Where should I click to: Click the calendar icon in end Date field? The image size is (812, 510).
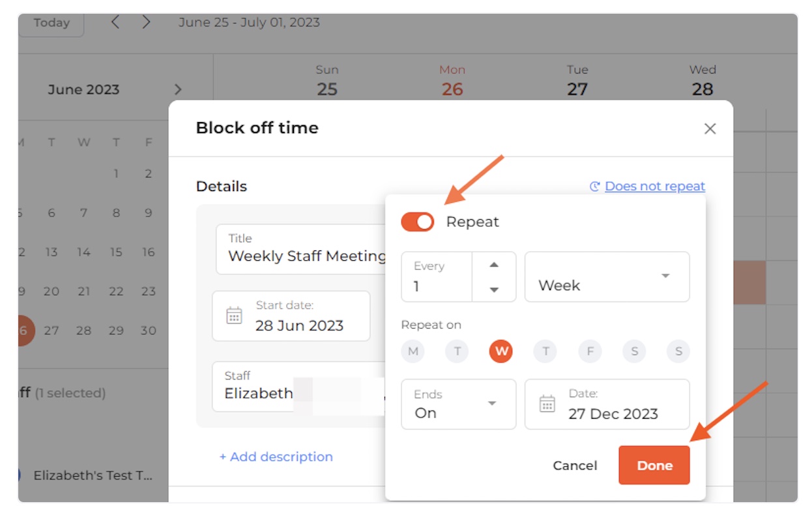[547, 404]
